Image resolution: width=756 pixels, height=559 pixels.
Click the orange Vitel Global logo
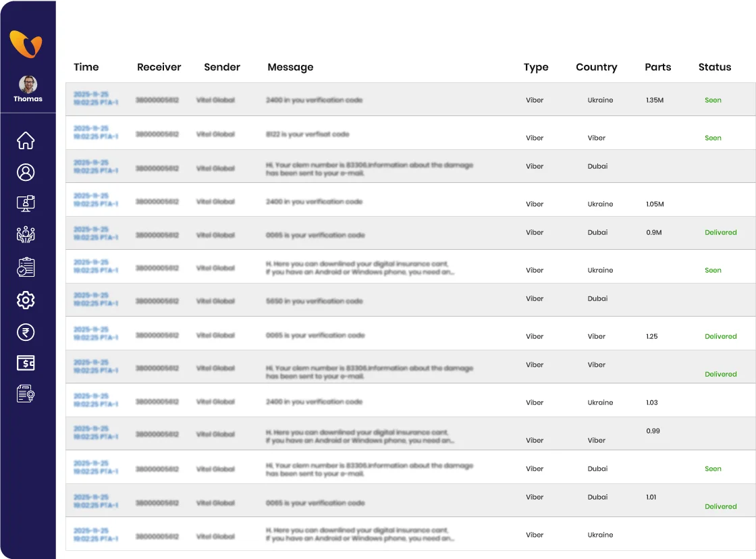(x=27, y=45)
